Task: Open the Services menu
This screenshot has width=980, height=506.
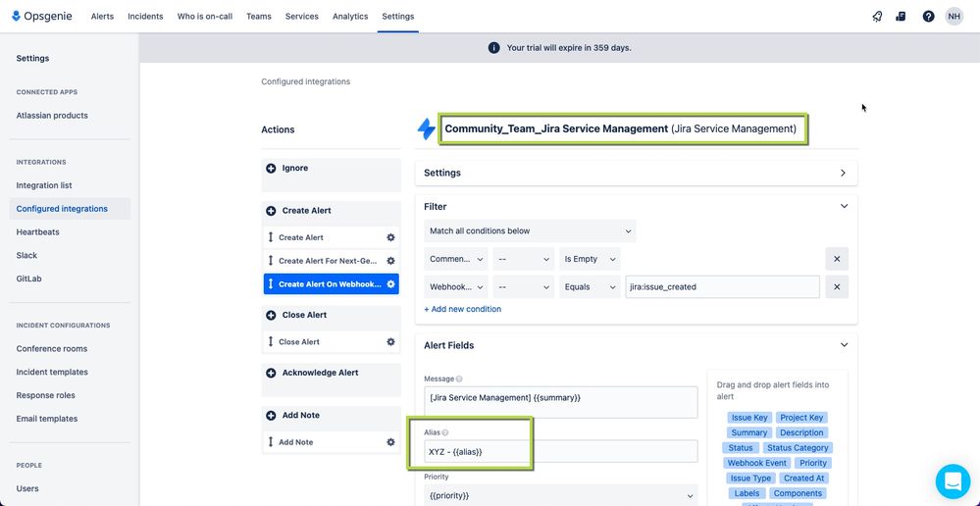Action: 302,17
